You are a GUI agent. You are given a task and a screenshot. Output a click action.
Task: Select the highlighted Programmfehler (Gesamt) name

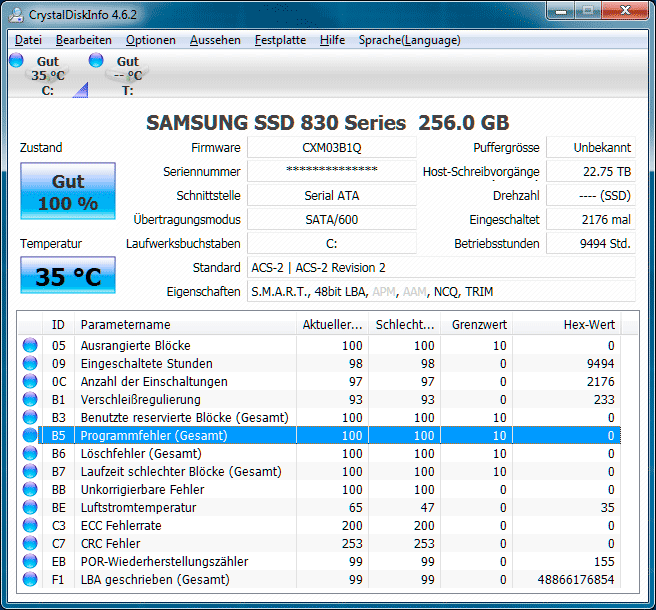point(154,436)
